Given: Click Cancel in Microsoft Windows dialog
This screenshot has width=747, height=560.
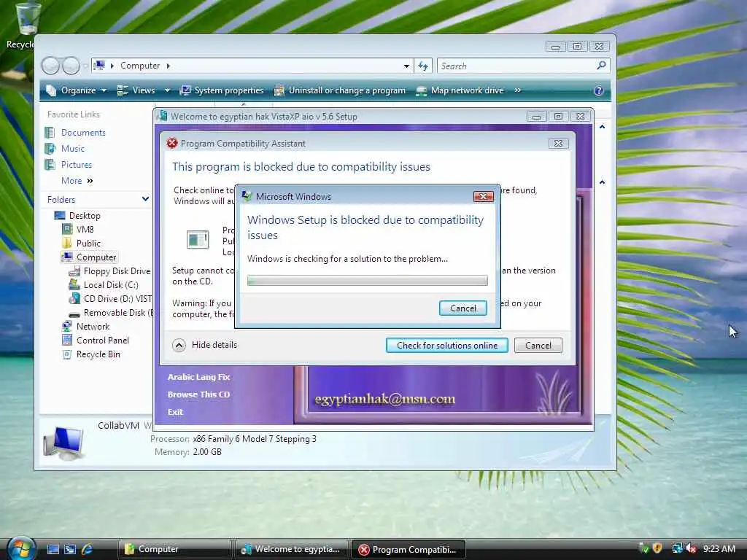Looking at the screenshot, I should point(462,308).
